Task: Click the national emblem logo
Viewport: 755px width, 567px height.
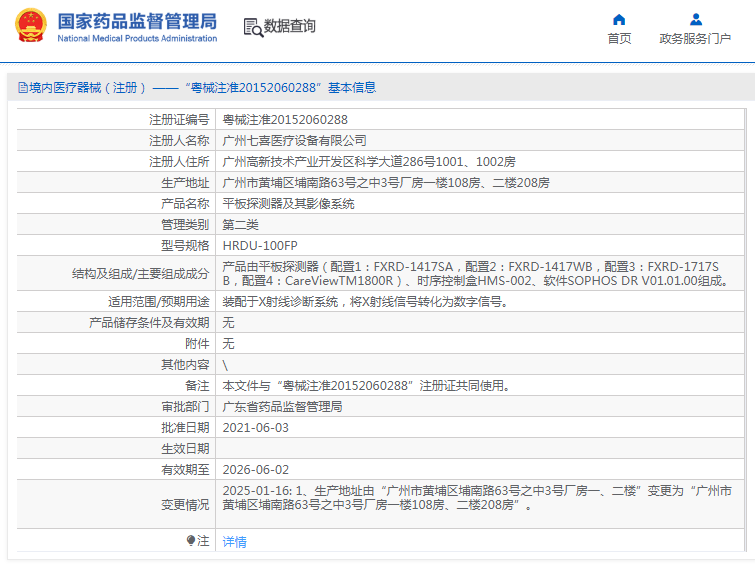Action: click(x=31, y=26)
